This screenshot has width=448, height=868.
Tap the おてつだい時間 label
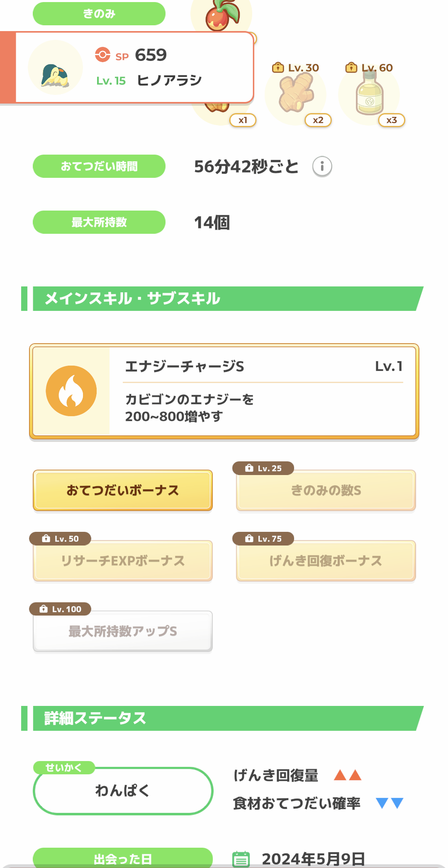[x=99, y=166]
